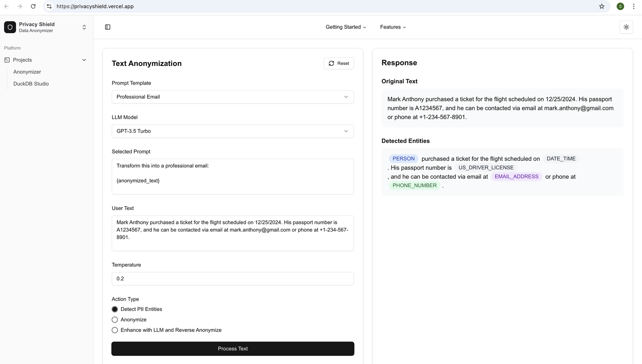Toggle the sidebar panel icon

tap(108, 27)
